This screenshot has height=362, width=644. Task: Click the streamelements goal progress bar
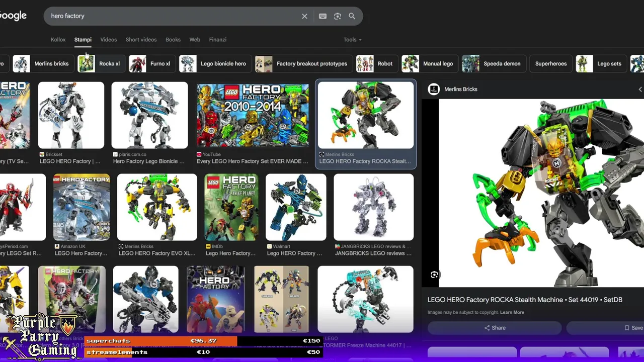tap(203, 352)
